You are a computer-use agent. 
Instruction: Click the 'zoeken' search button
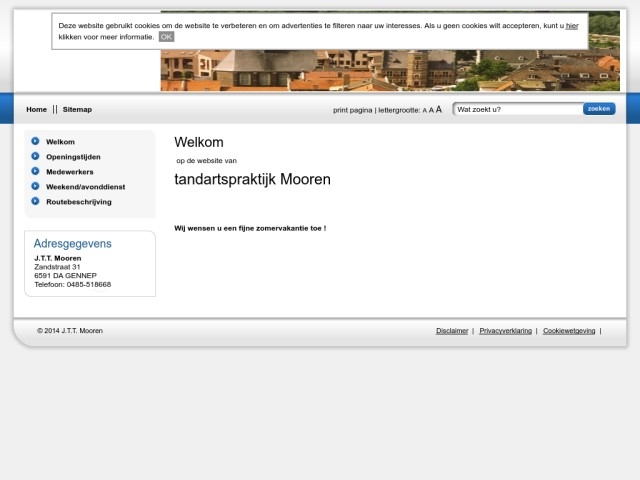599,109
